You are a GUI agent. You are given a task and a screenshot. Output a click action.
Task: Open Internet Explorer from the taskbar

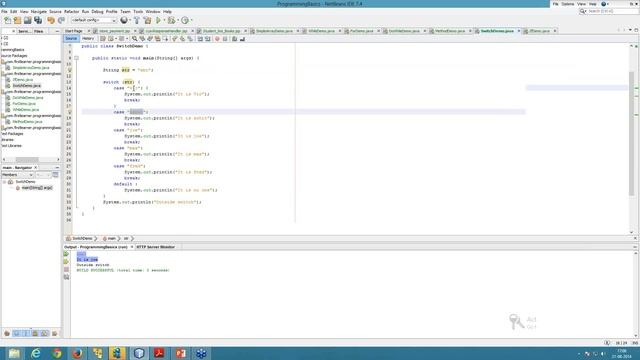[x=36, y=353]
